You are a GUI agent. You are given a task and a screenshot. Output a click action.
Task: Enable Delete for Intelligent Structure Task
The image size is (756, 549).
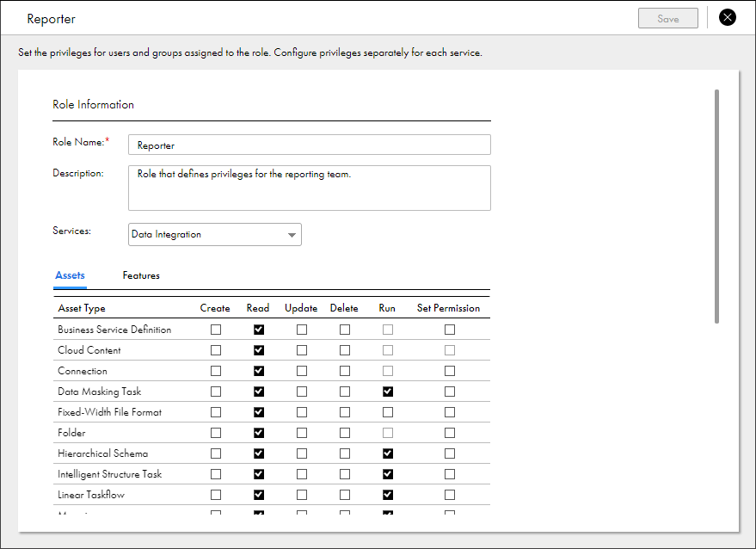345,475
